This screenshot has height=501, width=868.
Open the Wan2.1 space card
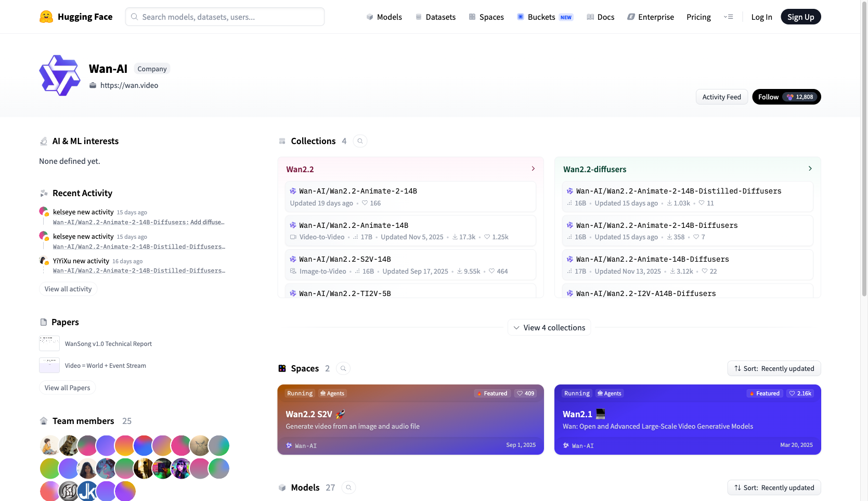pos(688,419)
